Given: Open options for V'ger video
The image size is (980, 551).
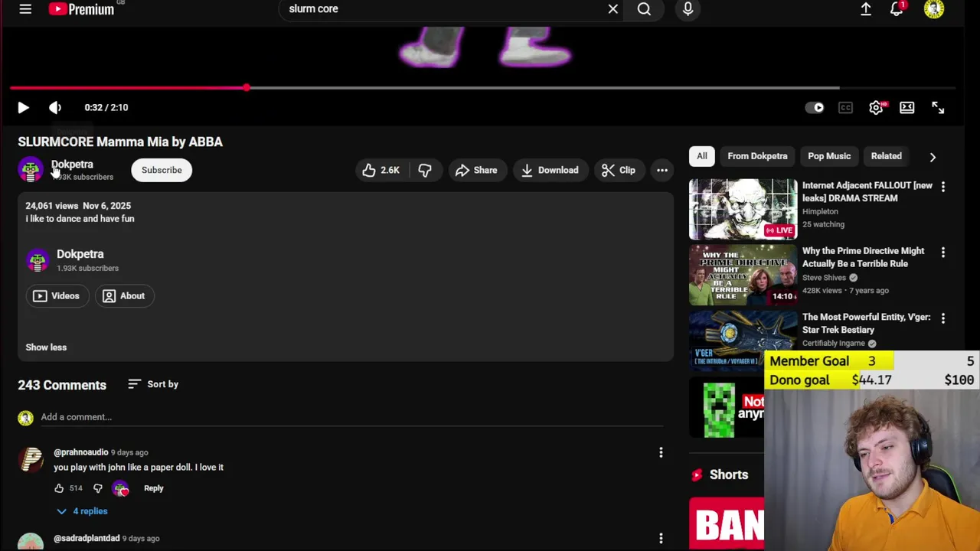Looking at the screenshot, I should 943,318.
